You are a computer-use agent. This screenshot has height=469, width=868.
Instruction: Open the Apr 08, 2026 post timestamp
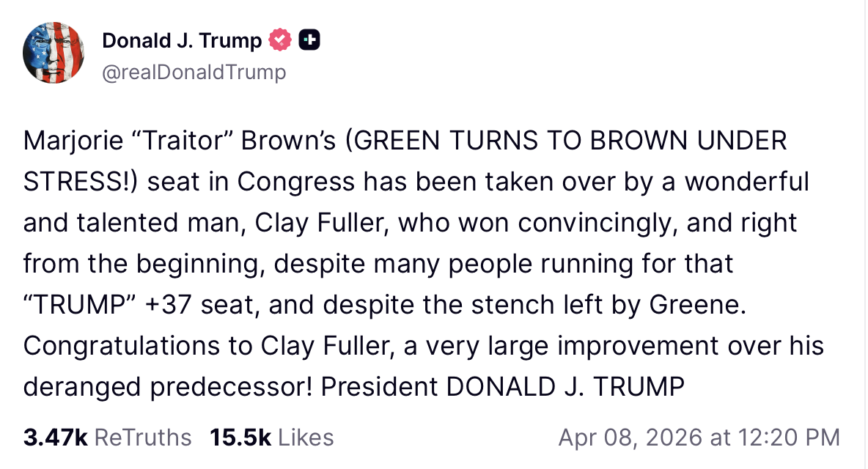click(699, 437)
